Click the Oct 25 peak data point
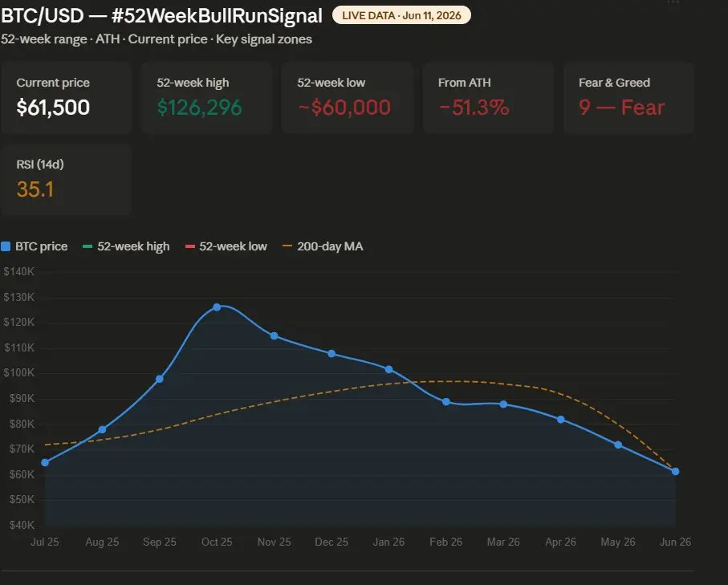This screenshot has height=585, width=728. tap(217, 307)
